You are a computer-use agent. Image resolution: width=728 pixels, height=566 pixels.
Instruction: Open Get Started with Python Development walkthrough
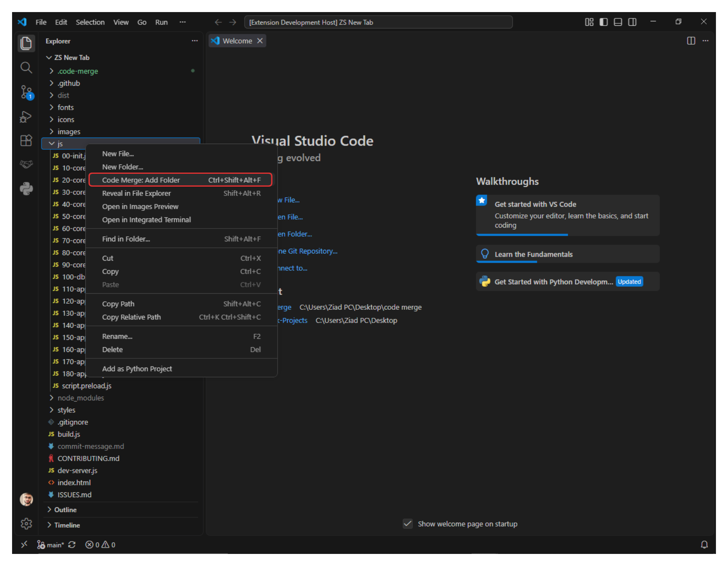point(568,282)
